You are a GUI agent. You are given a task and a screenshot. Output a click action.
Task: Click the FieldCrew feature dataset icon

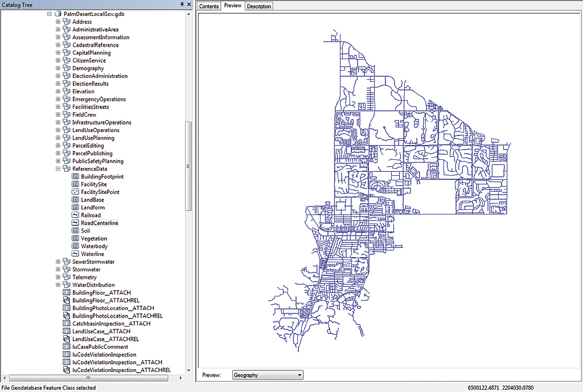(67, 114)
